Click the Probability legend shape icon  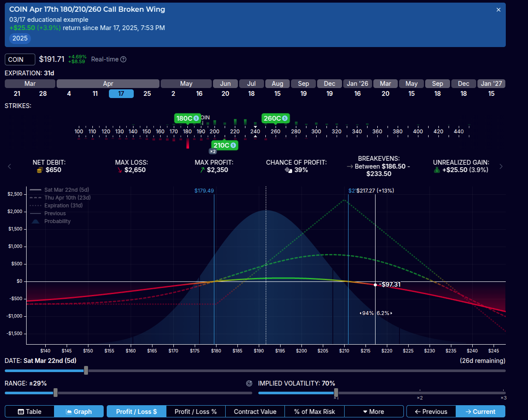[36, 221]
